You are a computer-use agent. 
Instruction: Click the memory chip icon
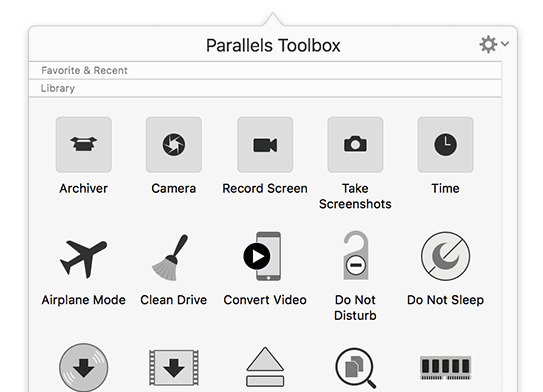[445, 368]
